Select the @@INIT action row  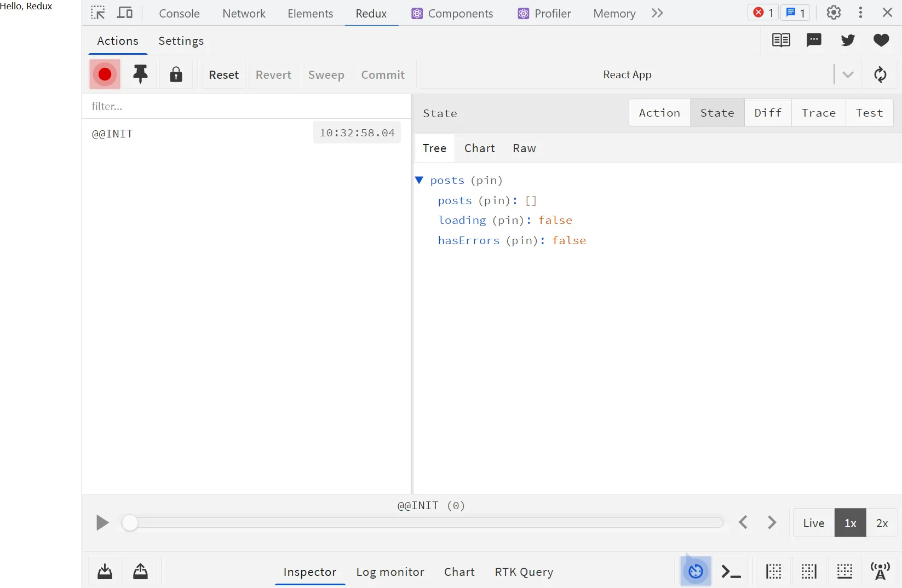click(x=246, y=133)
